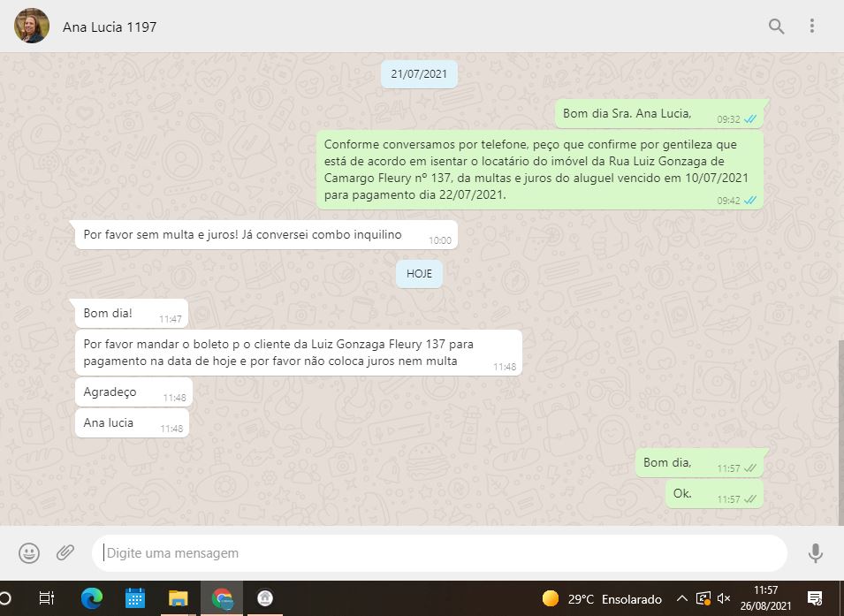
Task: Start voice recording with the microphone icon
Action: click(815, 553)
